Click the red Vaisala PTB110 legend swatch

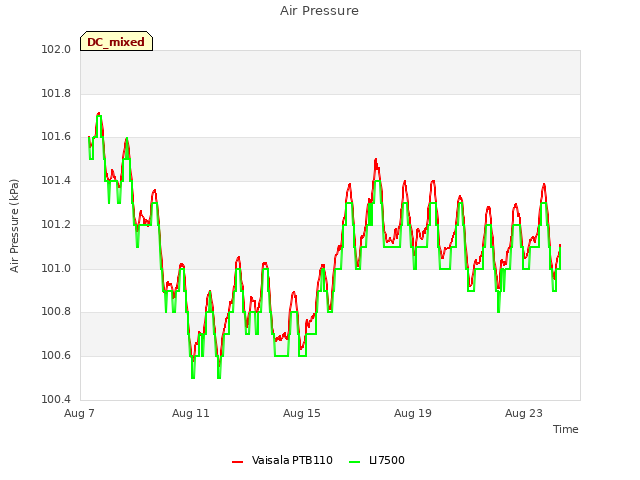coord(238,461)
